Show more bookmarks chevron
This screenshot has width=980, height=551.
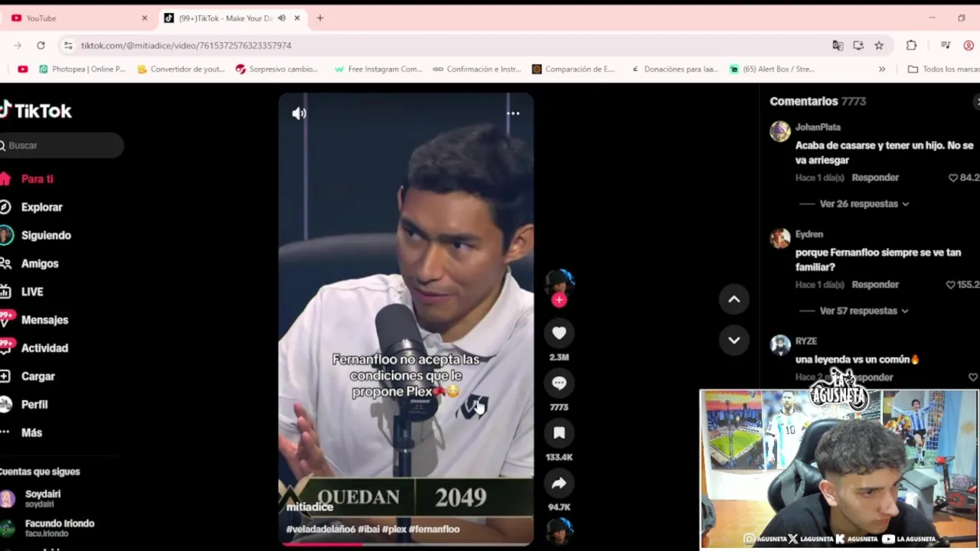point(881,69)
